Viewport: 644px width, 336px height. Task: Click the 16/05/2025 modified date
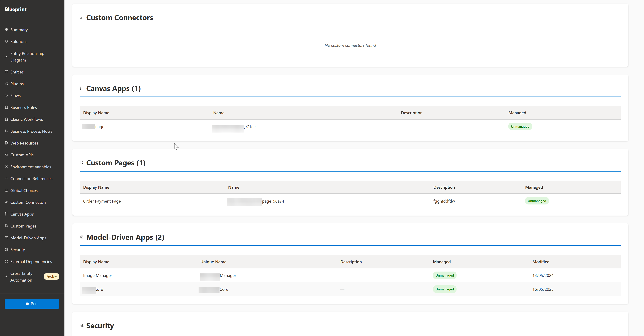pos(543,289)
